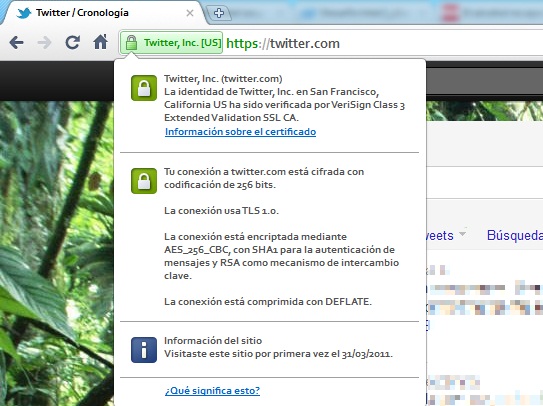
Task: Click the browser Forward arrow
Action: (44, 43)
